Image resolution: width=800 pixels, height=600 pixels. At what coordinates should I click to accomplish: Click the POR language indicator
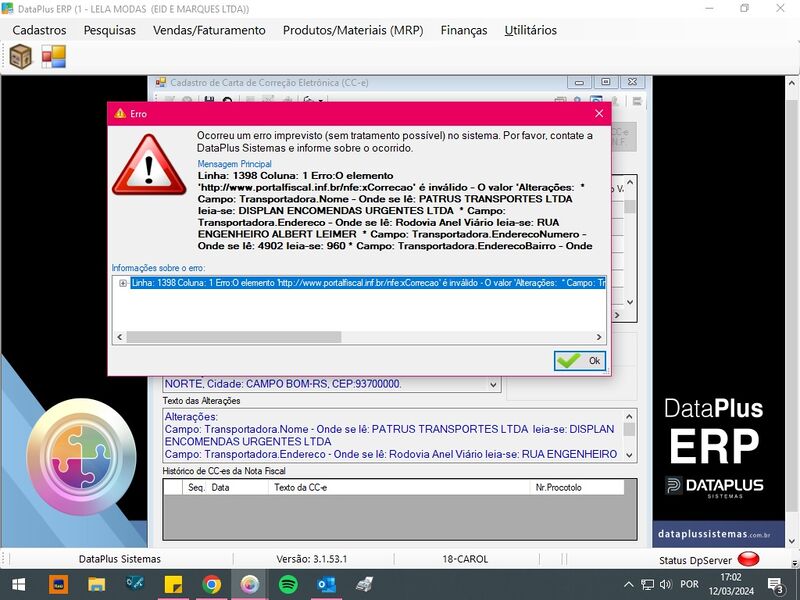pyautogui.click(x=690, y=585)
